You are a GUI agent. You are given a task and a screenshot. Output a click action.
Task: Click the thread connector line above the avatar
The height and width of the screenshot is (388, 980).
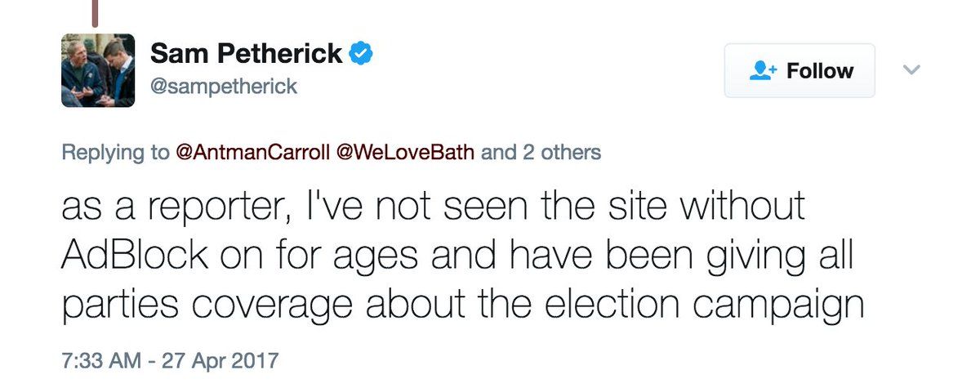[x=95, y=10]
